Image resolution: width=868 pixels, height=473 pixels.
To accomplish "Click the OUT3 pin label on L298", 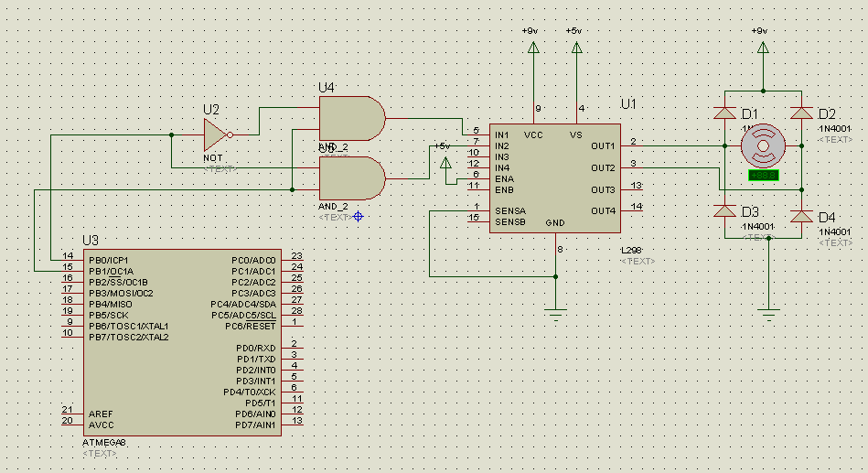I will click(603, 190).
